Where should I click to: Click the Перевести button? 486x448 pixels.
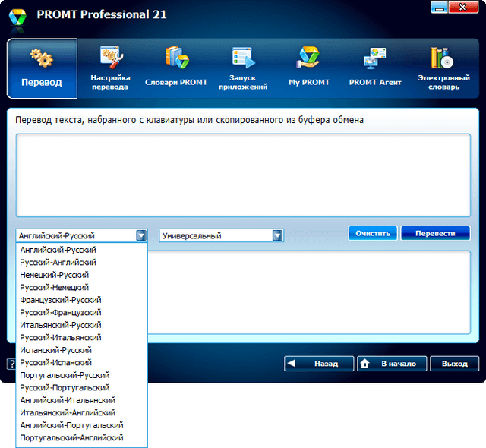[435, 233]
